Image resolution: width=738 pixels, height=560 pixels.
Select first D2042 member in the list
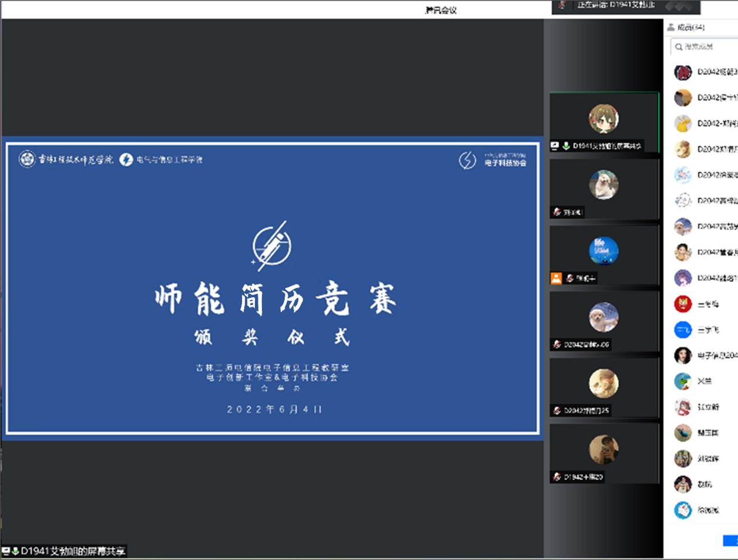click(705, 72)
